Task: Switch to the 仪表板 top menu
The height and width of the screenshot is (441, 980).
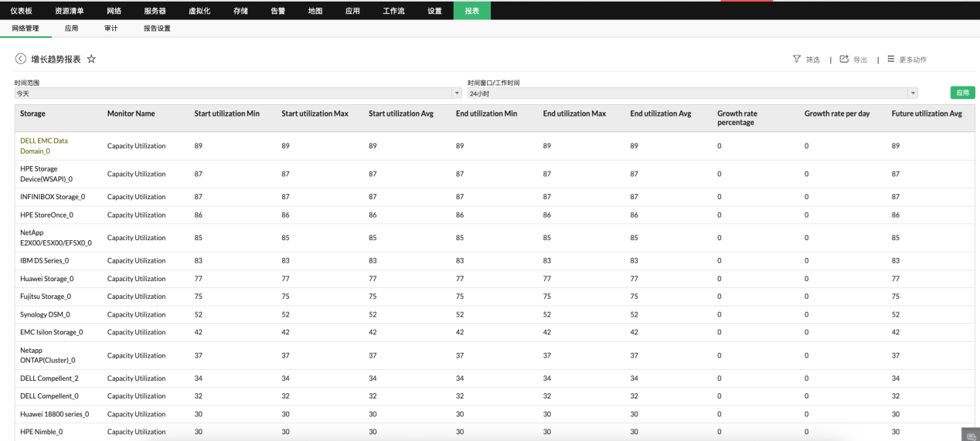Action: (22, 11)
